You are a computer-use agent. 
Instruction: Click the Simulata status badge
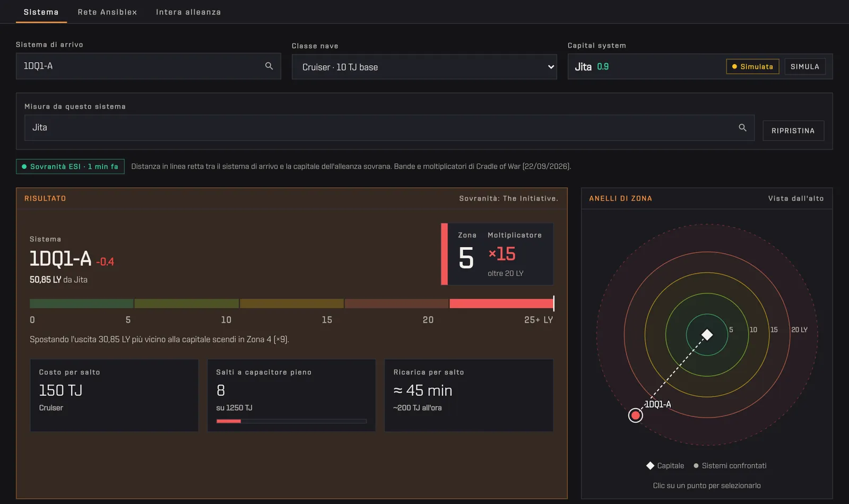(752, 66)
